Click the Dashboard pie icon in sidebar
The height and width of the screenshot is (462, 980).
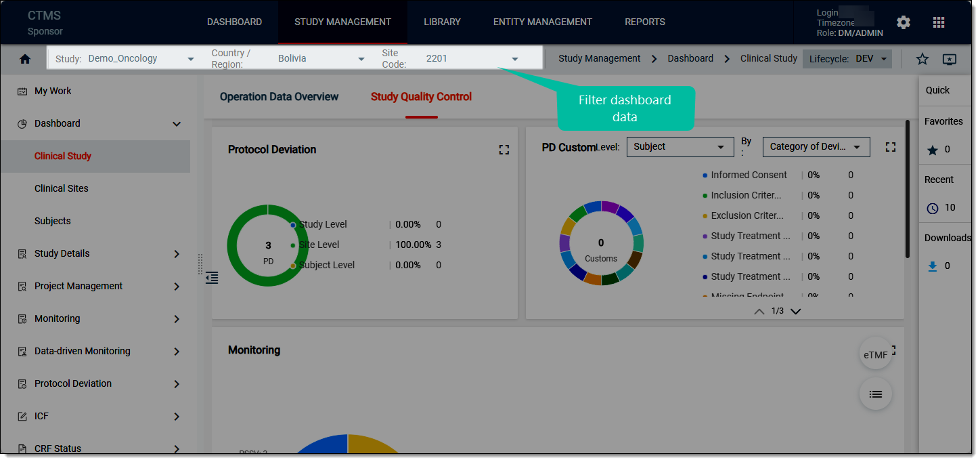(22, 124)
